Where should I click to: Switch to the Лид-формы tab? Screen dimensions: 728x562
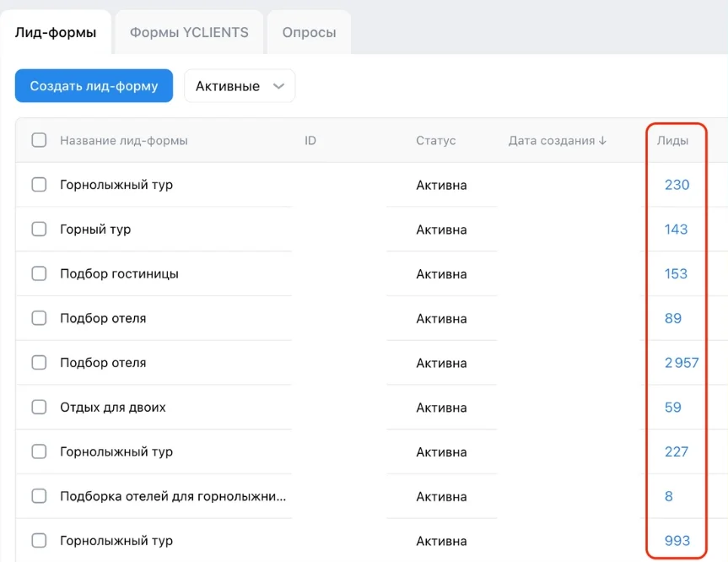(56, 33)
